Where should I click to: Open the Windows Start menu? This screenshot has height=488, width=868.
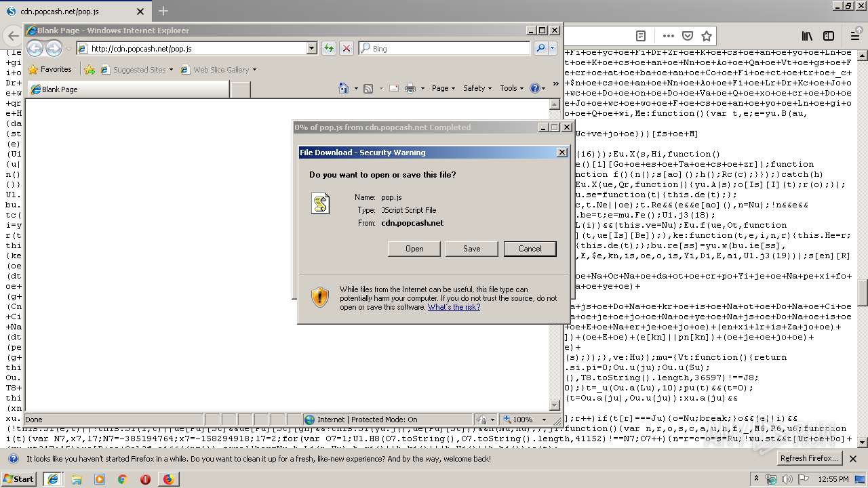pos(18,479)
